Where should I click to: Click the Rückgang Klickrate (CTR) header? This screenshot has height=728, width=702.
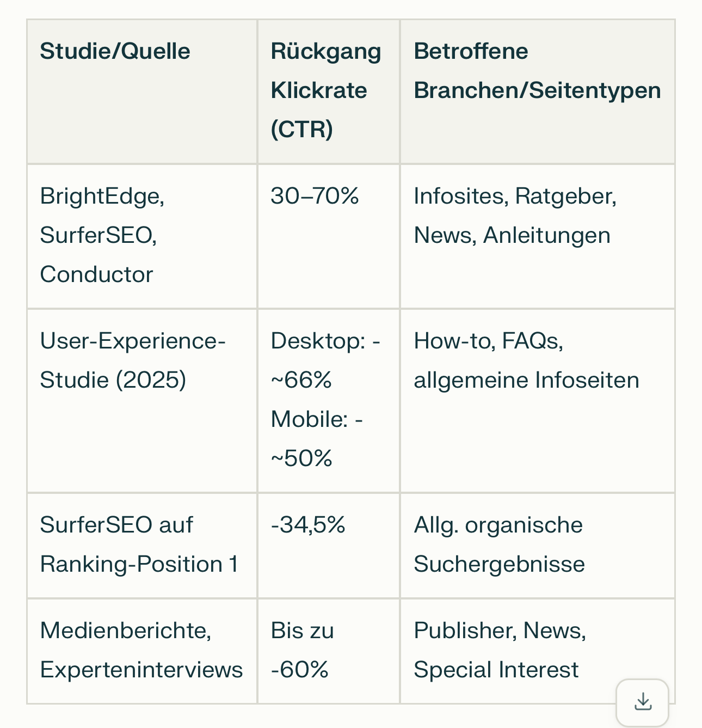click(325, 90)
